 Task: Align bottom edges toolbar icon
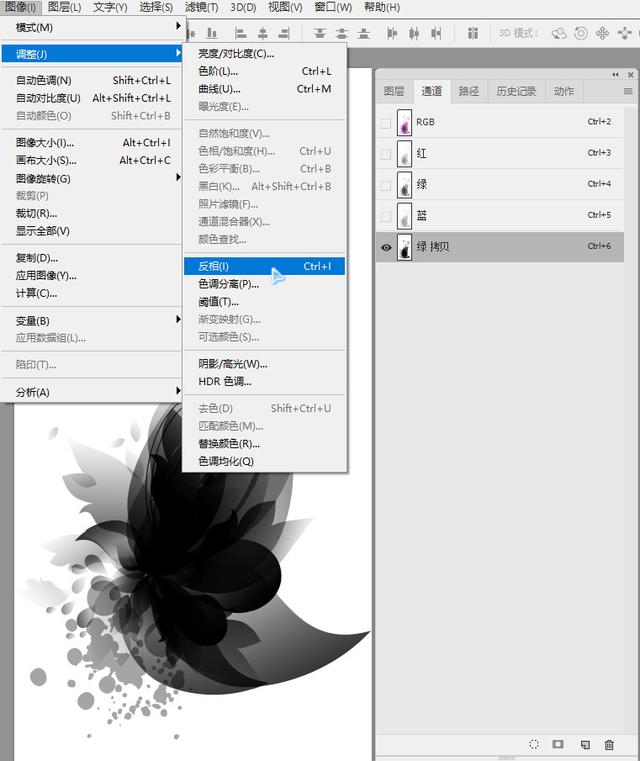click(x=212, y=33)
